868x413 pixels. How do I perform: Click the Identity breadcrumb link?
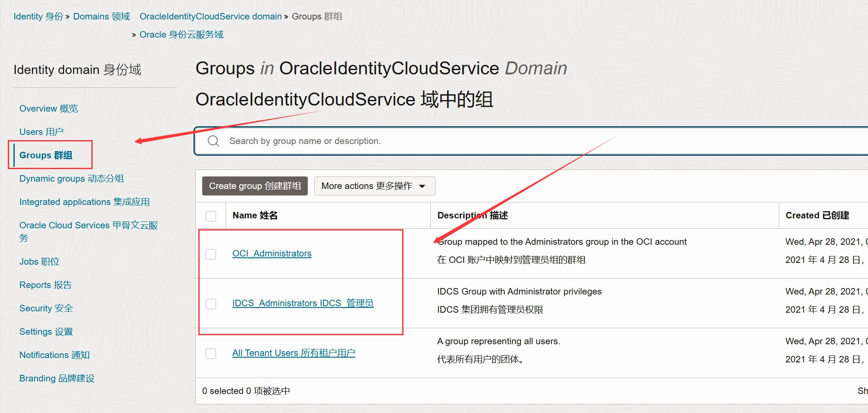click(x=38, y=16)
